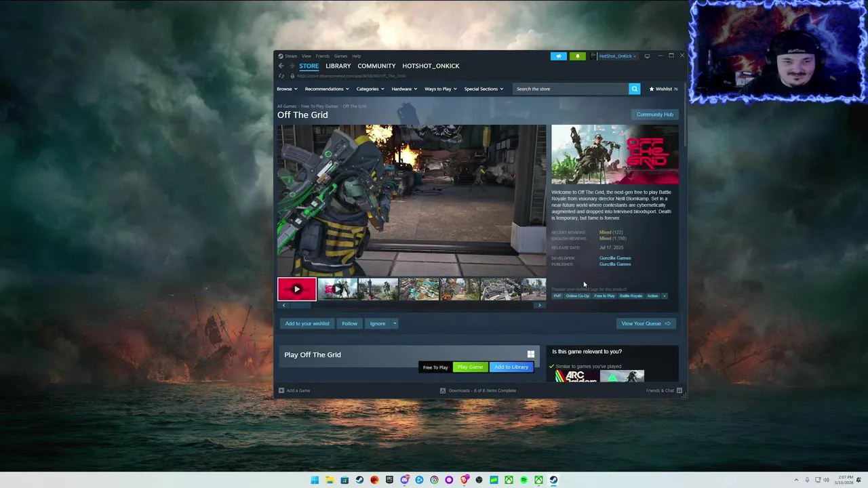The height and width of the screenshot is (488, 868).
Task: Open the Free To Play Games breadcrumb
Action: click(x=319, y=106)
